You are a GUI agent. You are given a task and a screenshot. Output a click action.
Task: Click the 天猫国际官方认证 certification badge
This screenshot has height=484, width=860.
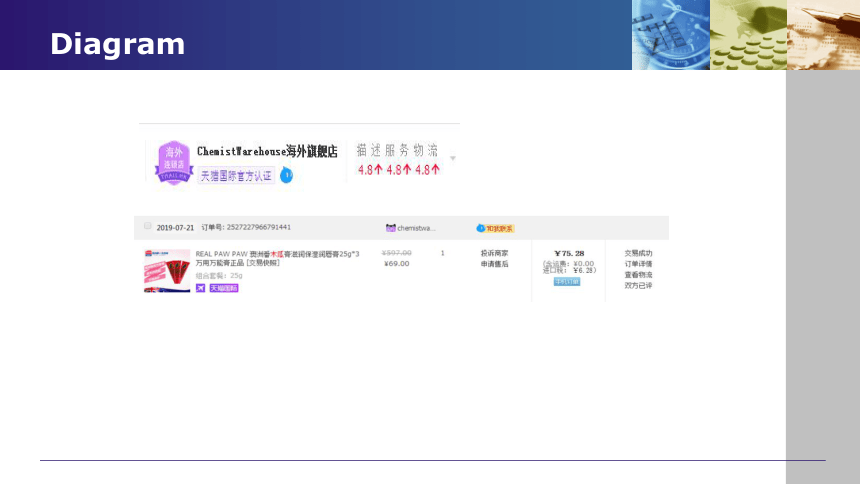point(236,176)
